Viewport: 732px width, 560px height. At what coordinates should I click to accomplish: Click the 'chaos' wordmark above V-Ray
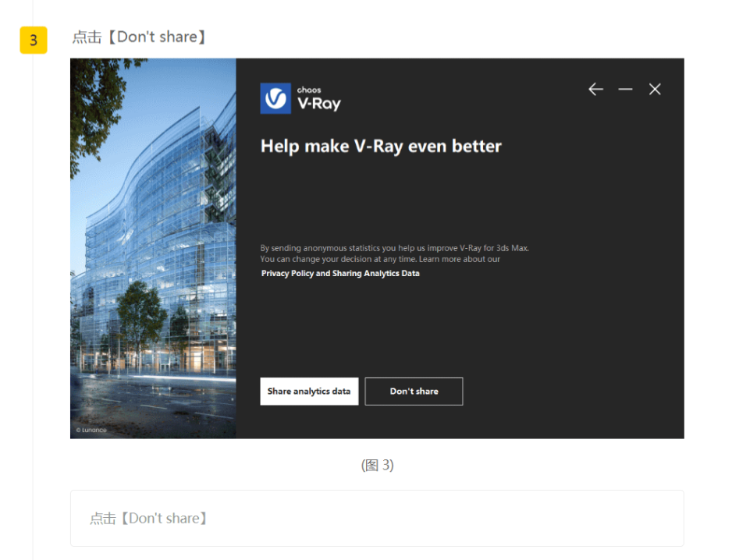(309, 90)
